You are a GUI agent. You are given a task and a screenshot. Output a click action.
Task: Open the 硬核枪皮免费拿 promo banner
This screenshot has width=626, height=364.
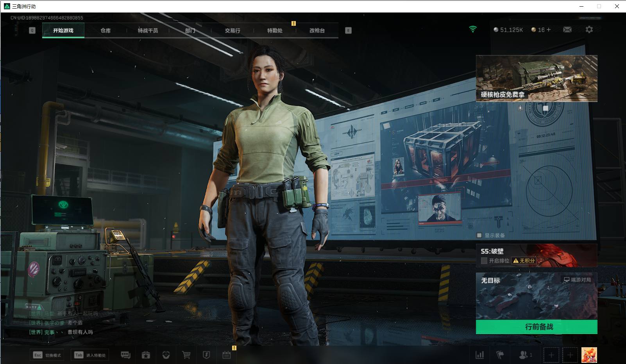click(537, 79)
